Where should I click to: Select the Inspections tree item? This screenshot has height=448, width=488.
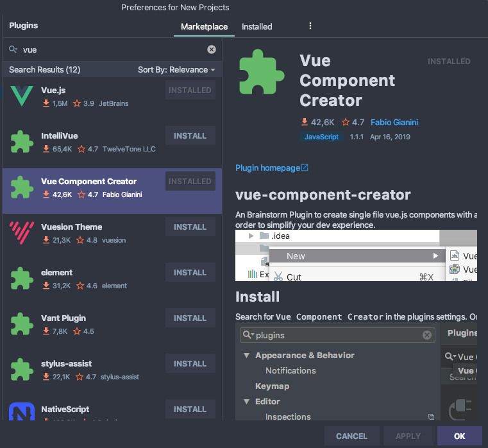pos(288,417)
